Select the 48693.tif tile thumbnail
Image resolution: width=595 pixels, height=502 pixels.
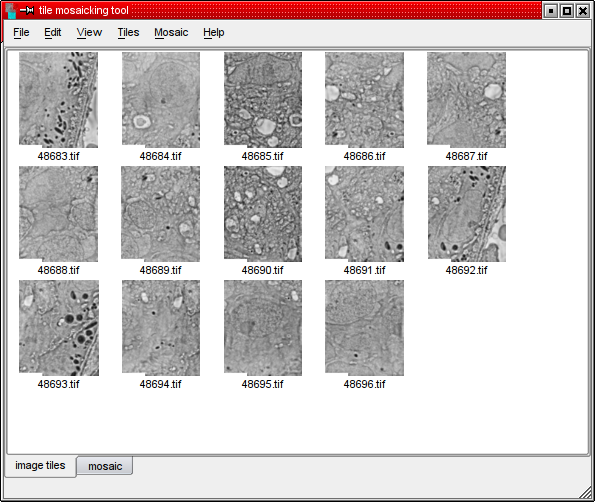59,328
